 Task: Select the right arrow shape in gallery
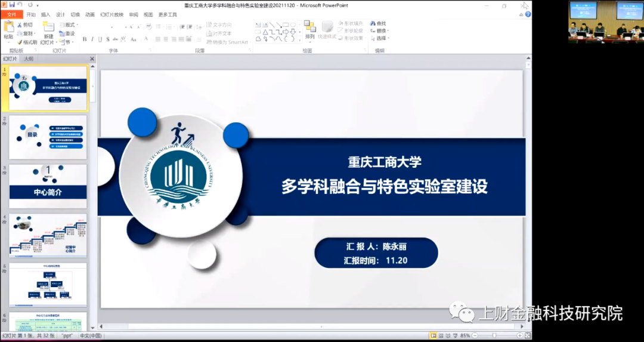pos(286,32)
